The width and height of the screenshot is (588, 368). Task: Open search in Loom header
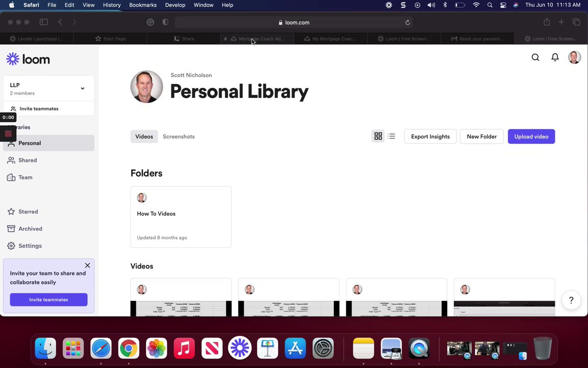535,57
